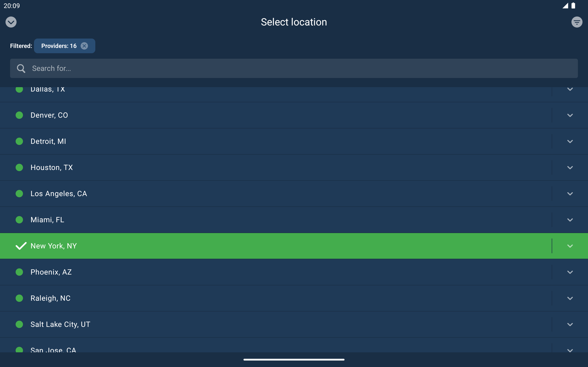This screenshot has width=588, height=367.
Task: Select Detroit, MI as your location
Action: (x=48, y=141)
